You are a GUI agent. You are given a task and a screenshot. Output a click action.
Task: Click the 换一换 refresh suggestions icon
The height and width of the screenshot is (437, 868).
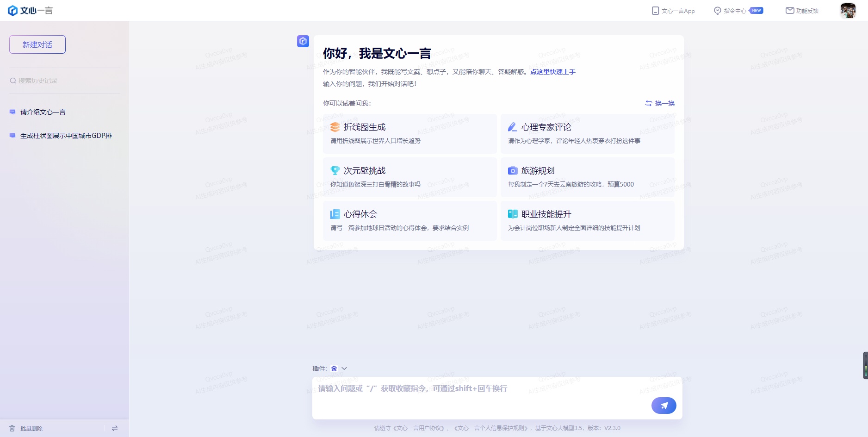[x=649, y=103]
